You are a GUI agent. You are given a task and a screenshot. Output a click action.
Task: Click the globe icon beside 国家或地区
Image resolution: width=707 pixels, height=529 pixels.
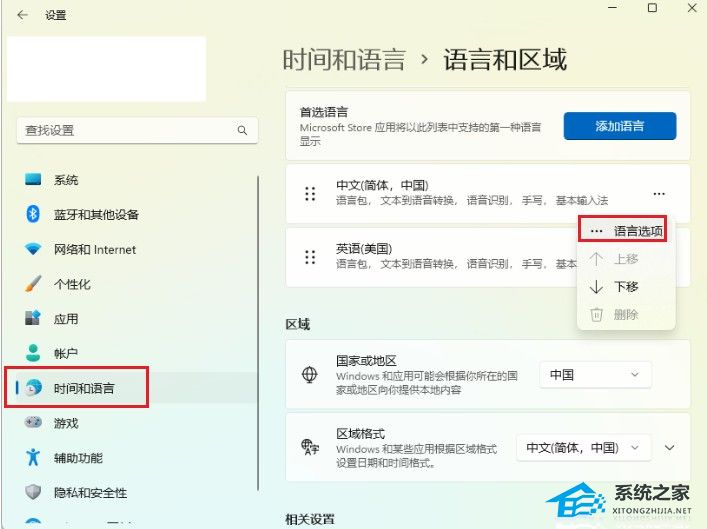[x=309, y=374]
